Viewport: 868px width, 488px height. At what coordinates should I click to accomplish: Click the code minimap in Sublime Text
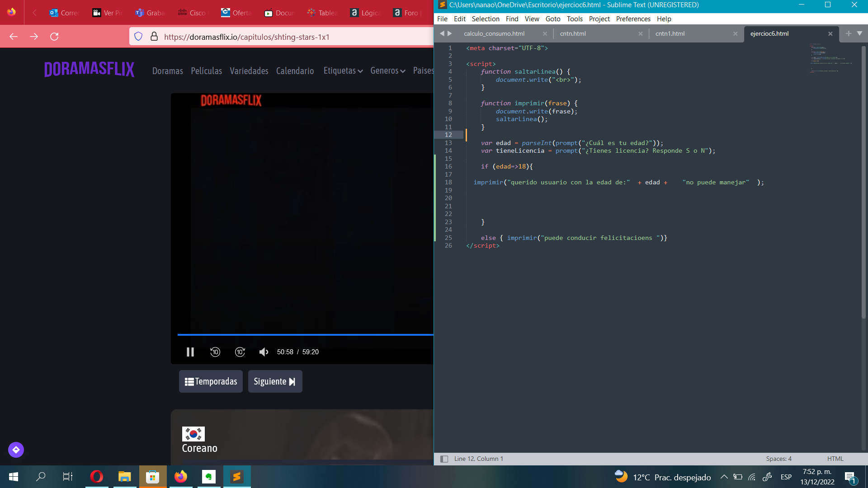(x=831, y=59)
